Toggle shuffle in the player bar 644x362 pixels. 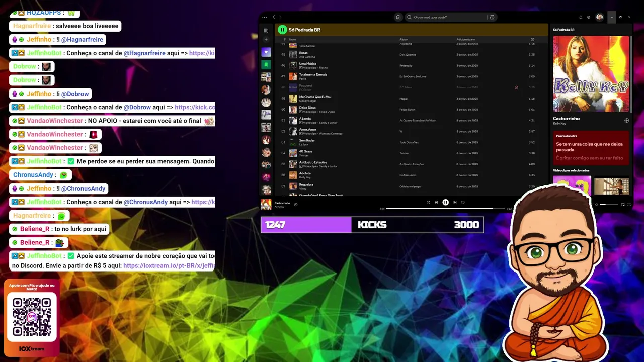(x=428, y=202)
